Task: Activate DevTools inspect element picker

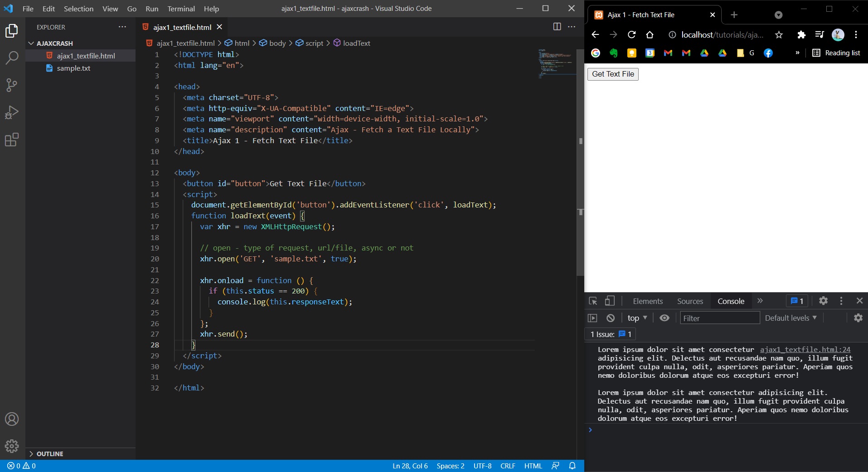Action: [593, 301]
